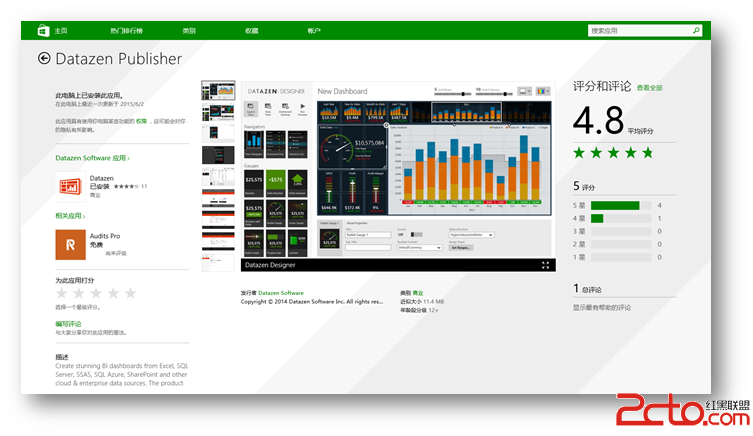Open the 收藏 collections tab
The height and width of the screenshot is (436, 753).
[x=252, y=31]
